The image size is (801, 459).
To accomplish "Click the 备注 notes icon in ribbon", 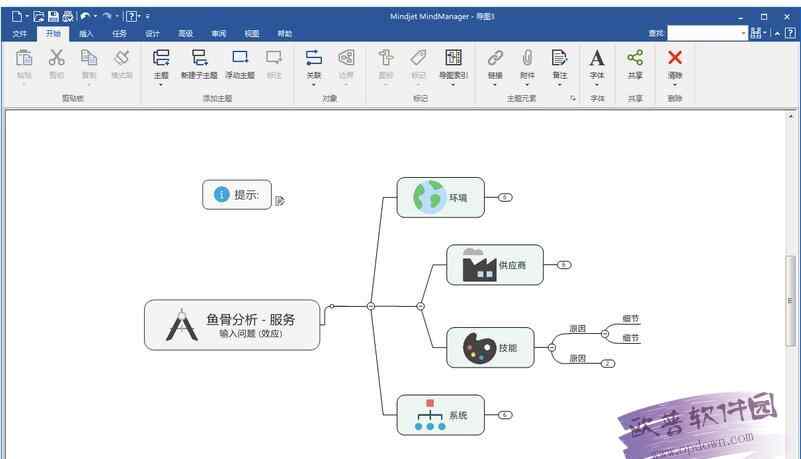I will click(x=560, y=58).
